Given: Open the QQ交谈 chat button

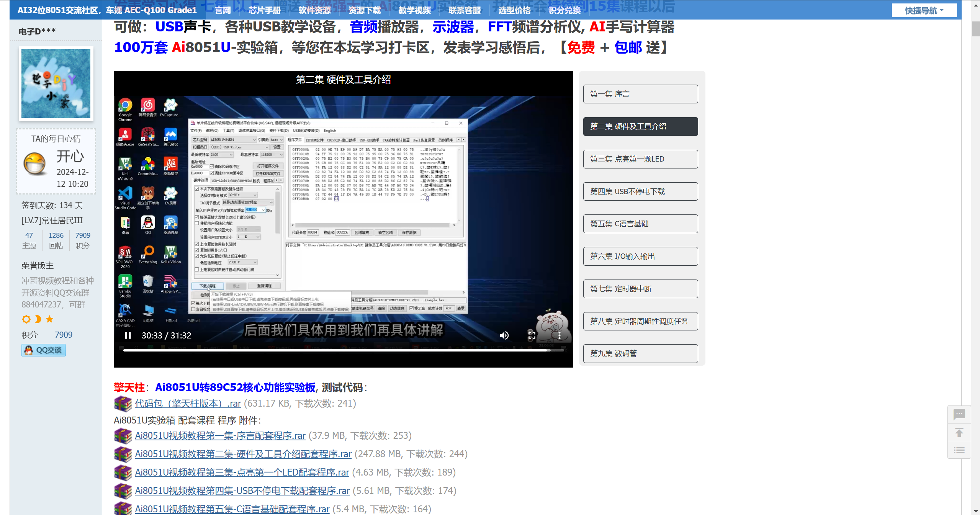Looking at the screenshot, I should [x=44, y=350].
